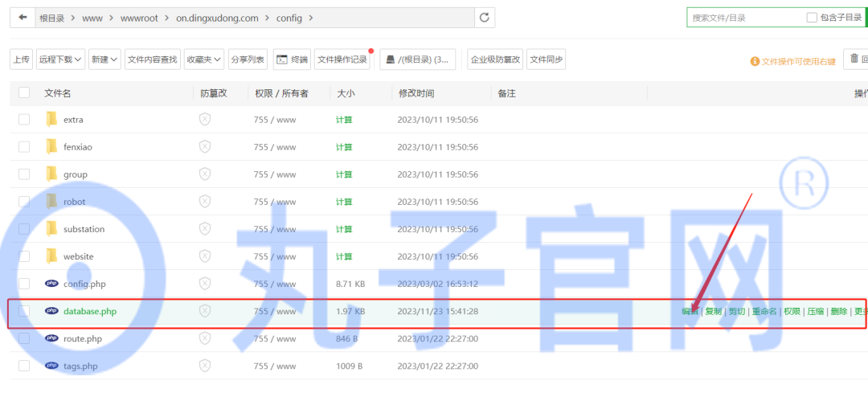The image size is (868, 397).
Task: Click the PHP icon of config.php
Action: tap(51, 284)
